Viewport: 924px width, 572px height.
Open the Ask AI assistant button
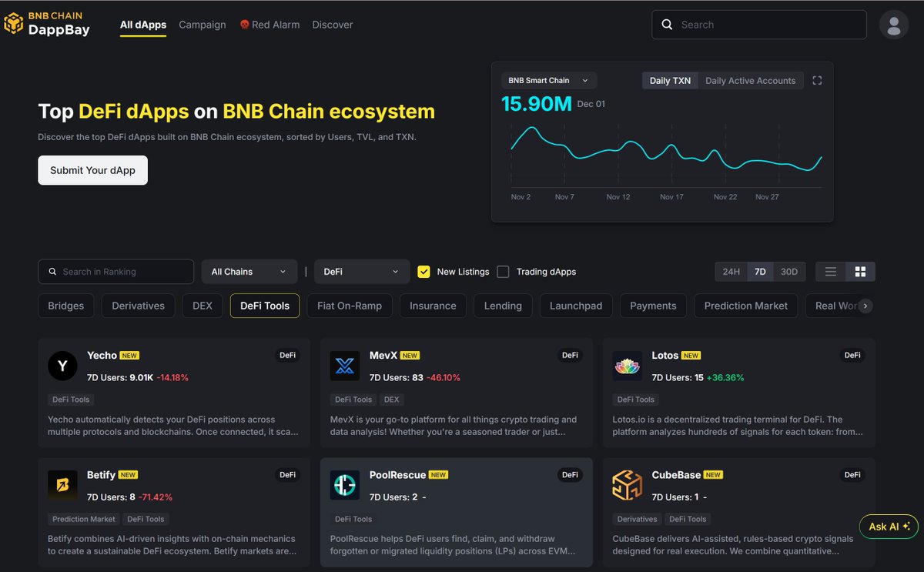[x=889, y=527]
